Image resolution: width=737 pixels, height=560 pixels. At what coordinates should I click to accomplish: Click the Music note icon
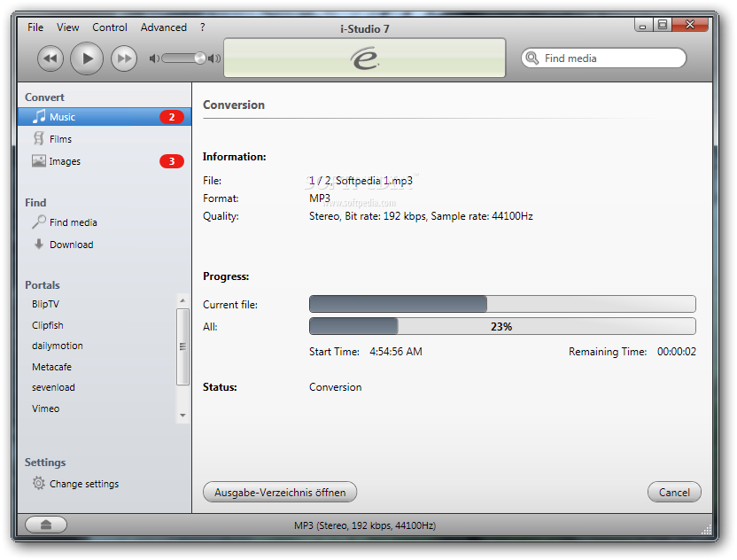(39, 116)
